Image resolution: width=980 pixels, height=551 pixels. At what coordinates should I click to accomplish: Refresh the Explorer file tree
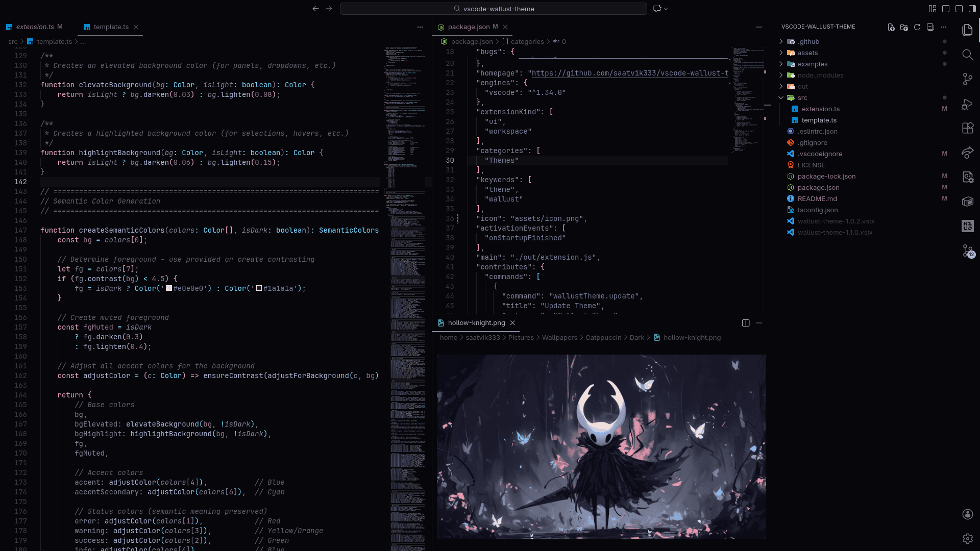pyautogui.click(x=918, y=28)
